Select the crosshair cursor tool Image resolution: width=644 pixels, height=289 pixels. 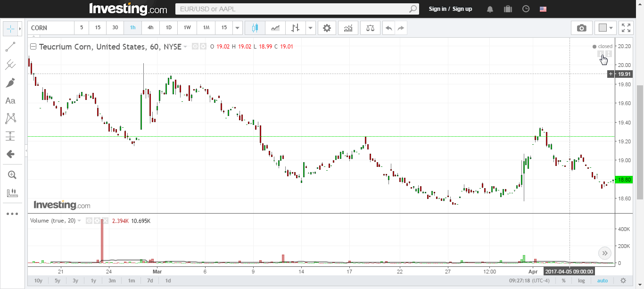tap(10, 28)
